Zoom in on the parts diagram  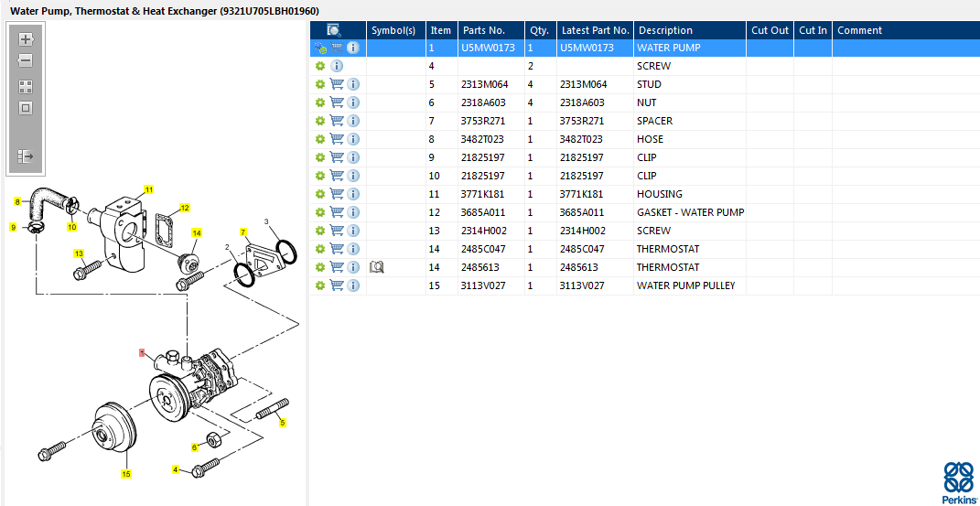point(26,39)
